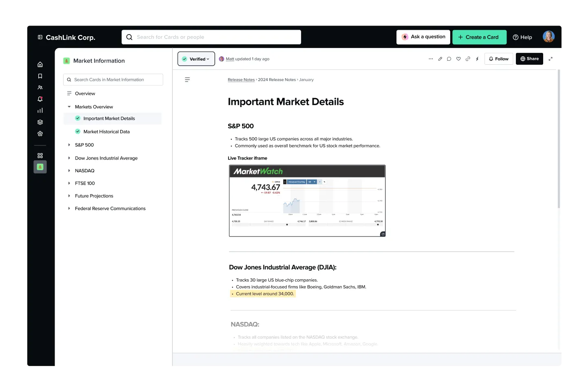This screenshot has width=588, height=392.
Task: Open the three-dot overflow menu
Action: [x=431, y=59]
